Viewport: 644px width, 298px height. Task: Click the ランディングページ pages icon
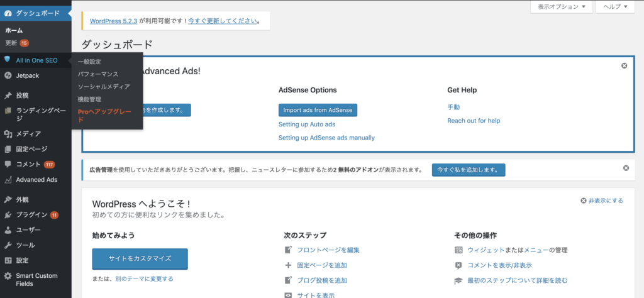click(8, 111)
